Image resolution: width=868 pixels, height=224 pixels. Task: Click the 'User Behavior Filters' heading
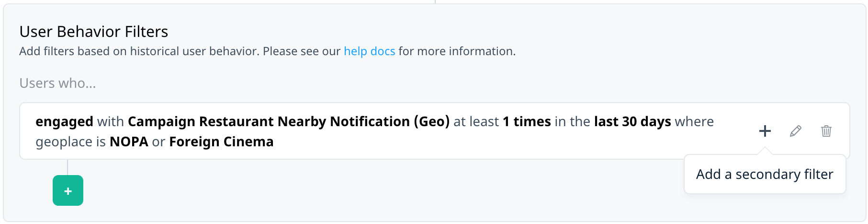(x=94, y=32)
